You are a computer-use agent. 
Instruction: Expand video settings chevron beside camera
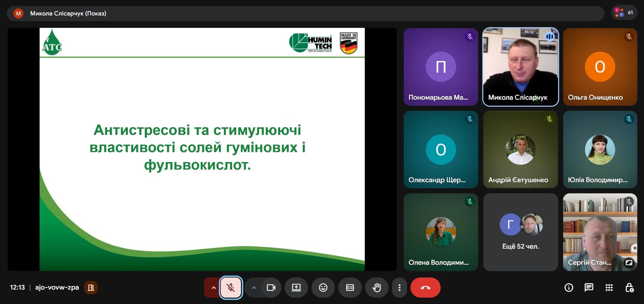[254, 288]
